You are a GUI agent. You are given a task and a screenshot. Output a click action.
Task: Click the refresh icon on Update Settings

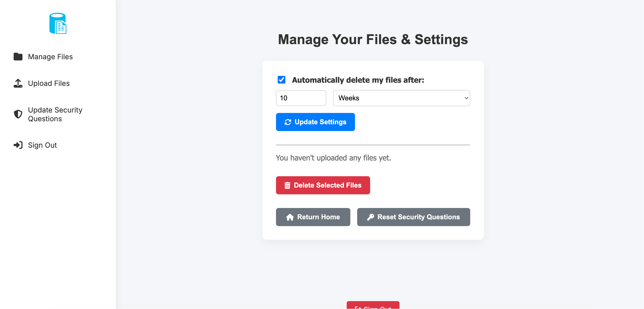pos(288,122)
